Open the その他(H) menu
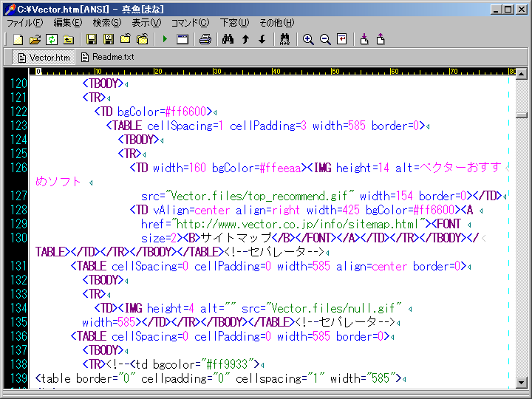 coord(277,23)
